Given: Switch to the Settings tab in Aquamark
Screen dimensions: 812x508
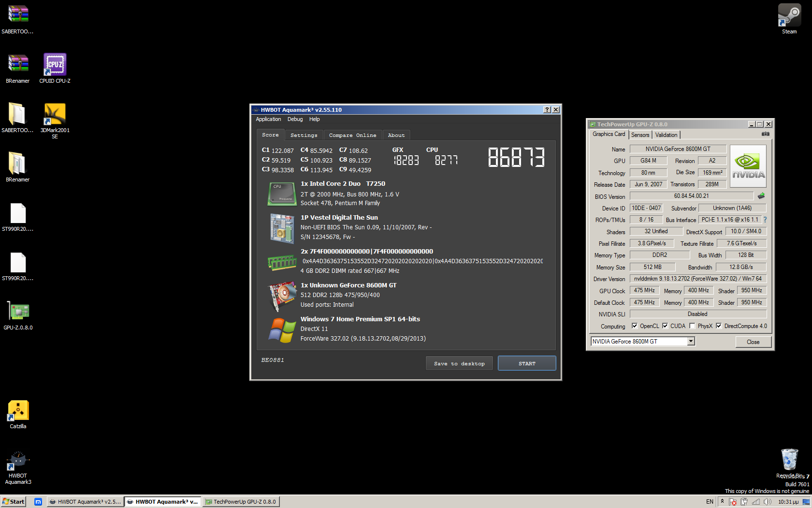Looking at the screenshot, I should coord(304,135).
